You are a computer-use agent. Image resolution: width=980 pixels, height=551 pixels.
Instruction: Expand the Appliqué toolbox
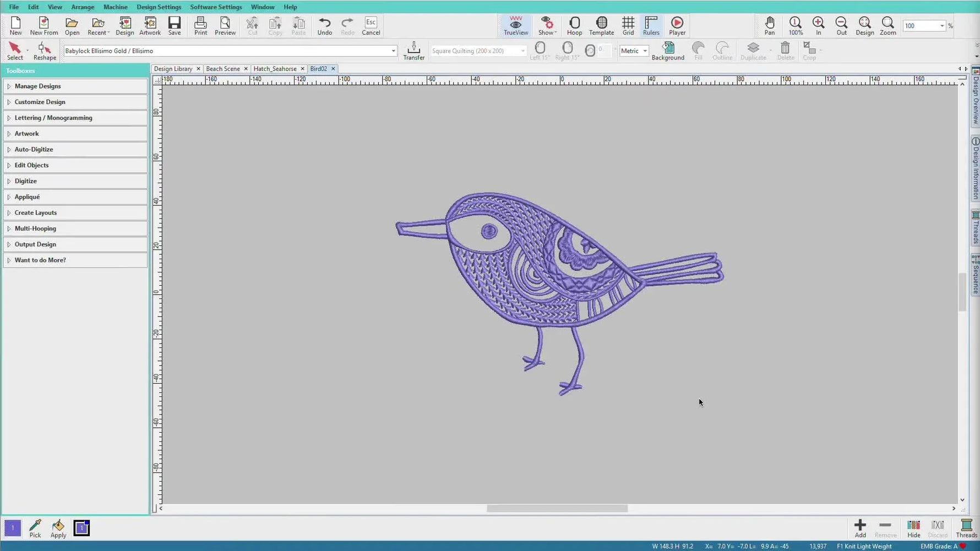(75, 197)
